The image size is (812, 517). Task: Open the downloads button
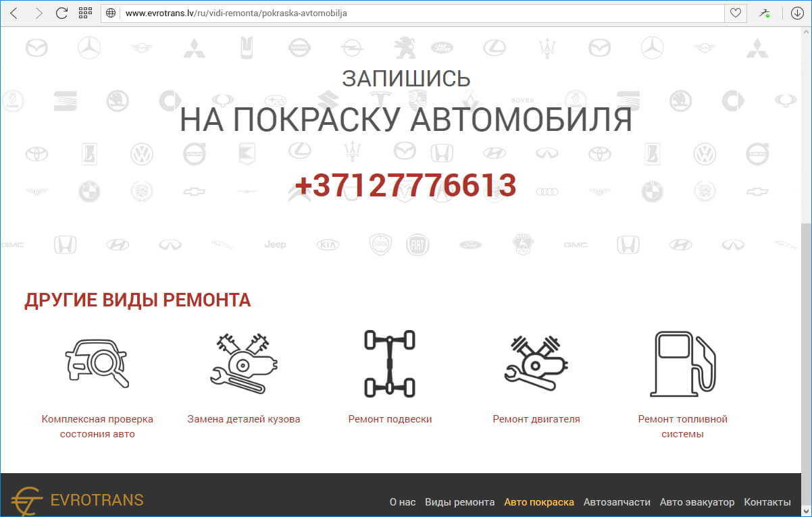click(x=796, y=13)
